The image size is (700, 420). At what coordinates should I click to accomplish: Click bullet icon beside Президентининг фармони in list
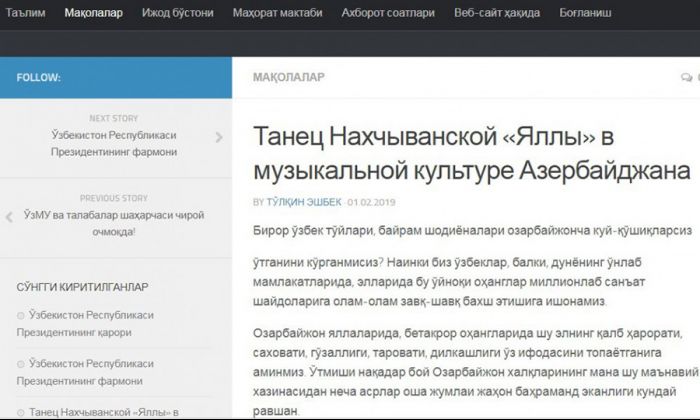click(x=21, y=364)
